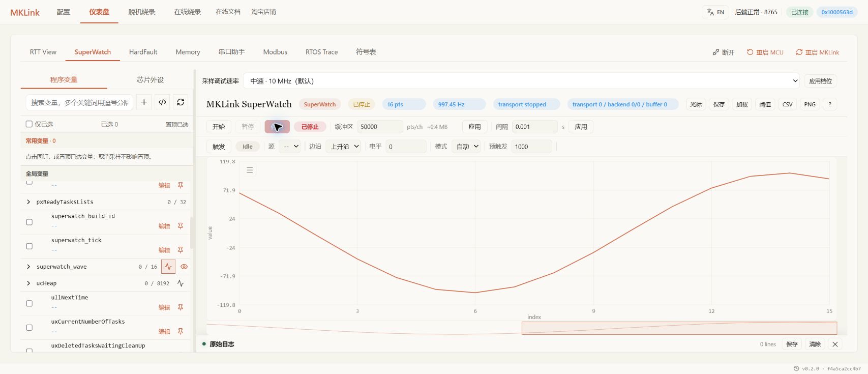Open the 源 trigger source dropdown
This screenshot has height=374, width=868.
289,147
